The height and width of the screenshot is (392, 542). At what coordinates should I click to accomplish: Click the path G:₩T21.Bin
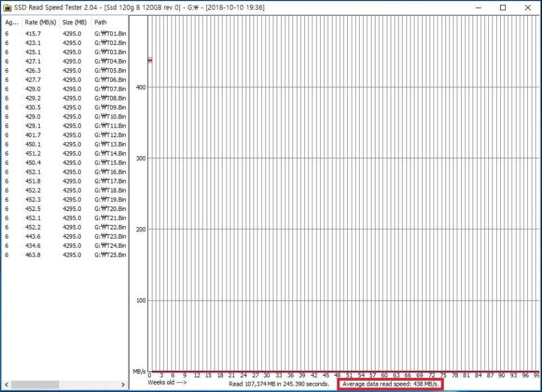pos(110,218)
